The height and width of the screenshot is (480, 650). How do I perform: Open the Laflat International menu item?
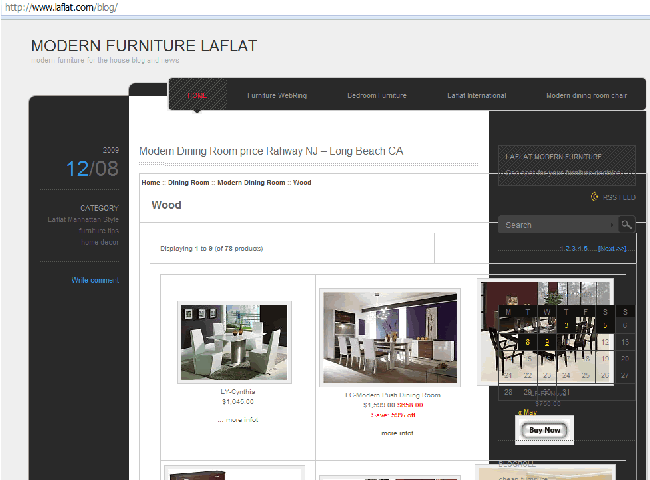click(476, 95)
